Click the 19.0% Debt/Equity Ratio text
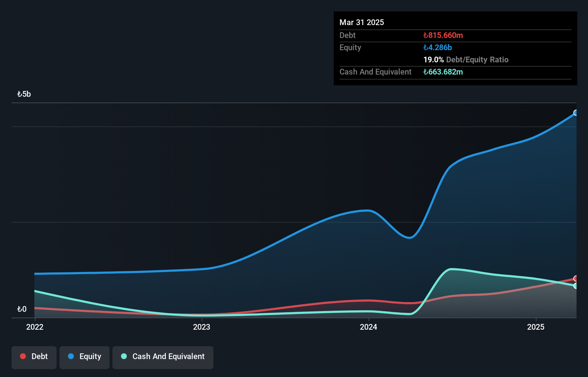 (x=466, y=59)
